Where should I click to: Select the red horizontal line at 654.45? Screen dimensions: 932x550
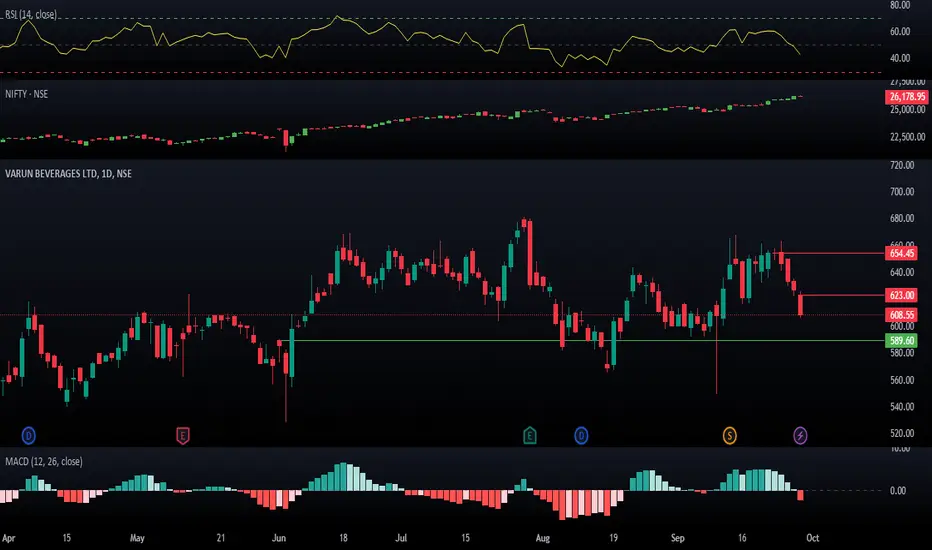click(x=832, y=253)
